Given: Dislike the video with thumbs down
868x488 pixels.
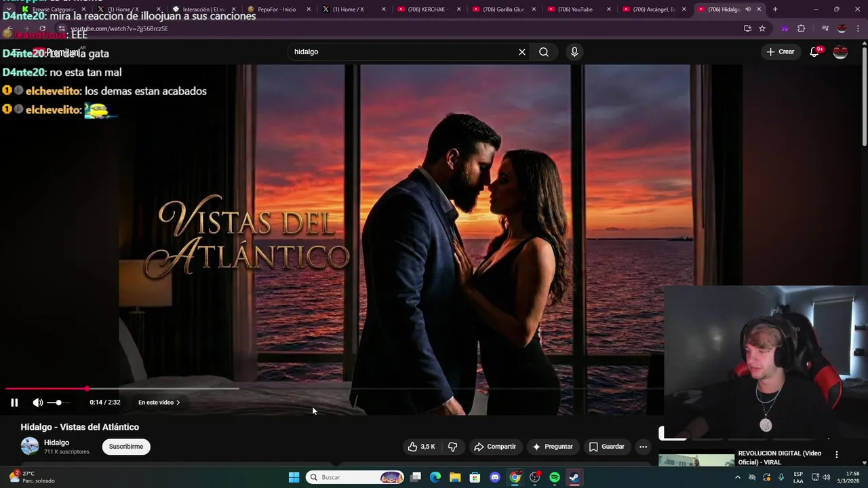Looking at the screenshot, I should pos(453,447).
